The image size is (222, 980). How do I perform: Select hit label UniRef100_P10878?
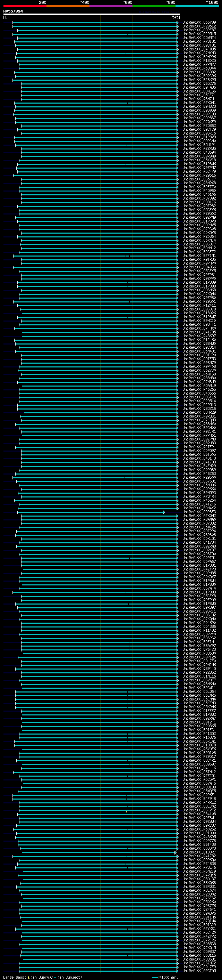199,745
